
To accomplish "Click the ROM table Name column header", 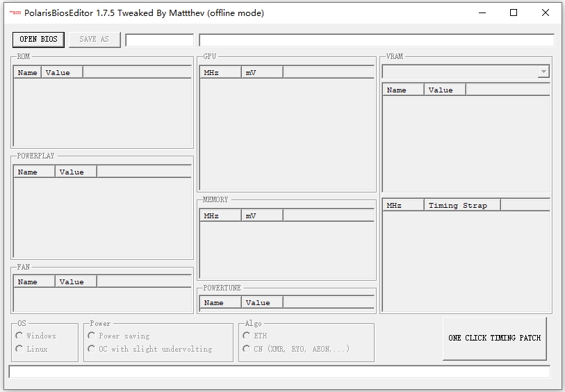I will (28, 72).
